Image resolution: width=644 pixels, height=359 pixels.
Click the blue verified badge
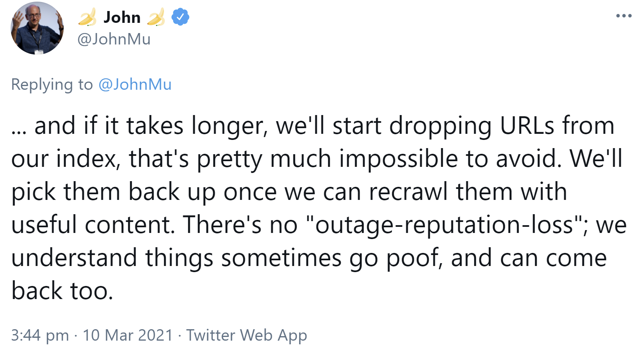(180, 17)
